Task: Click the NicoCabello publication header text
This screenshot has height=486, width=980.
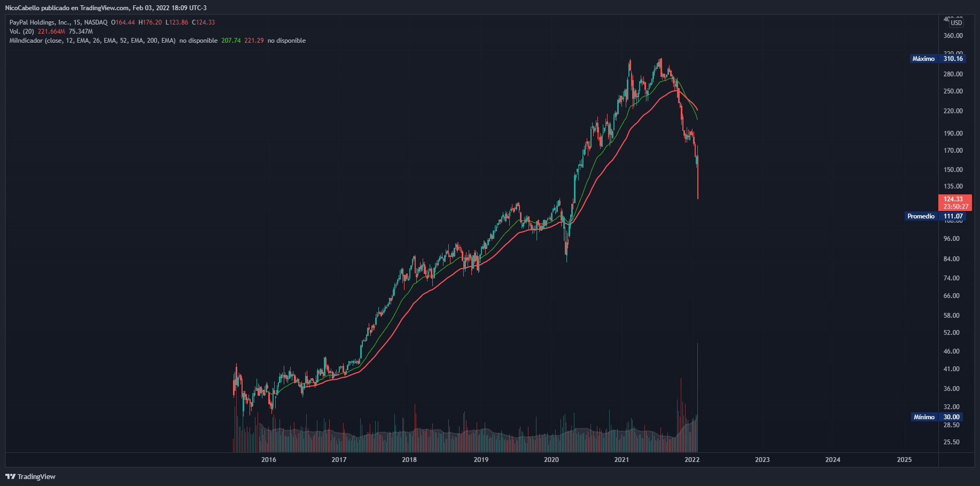Action: click(x=106, y=8)
